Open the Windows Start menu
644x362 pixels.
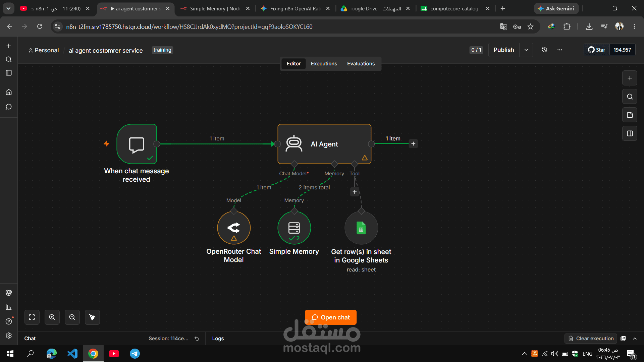[x=10, y=354]
